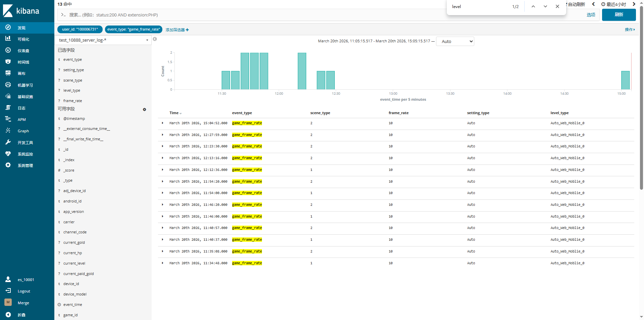Click the Add filter (添加筛选器) link
The width and height of the screenshot is (644, 320).
[177, 30]
